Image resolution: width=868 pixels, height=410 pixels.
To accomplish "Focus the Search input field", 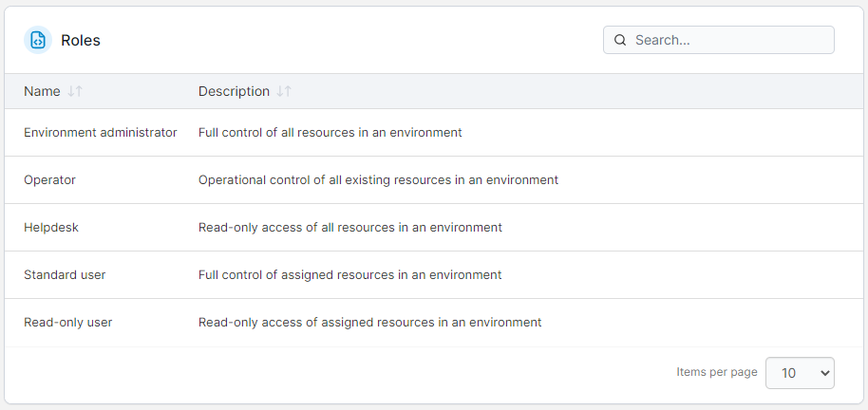I will point(719,40).
